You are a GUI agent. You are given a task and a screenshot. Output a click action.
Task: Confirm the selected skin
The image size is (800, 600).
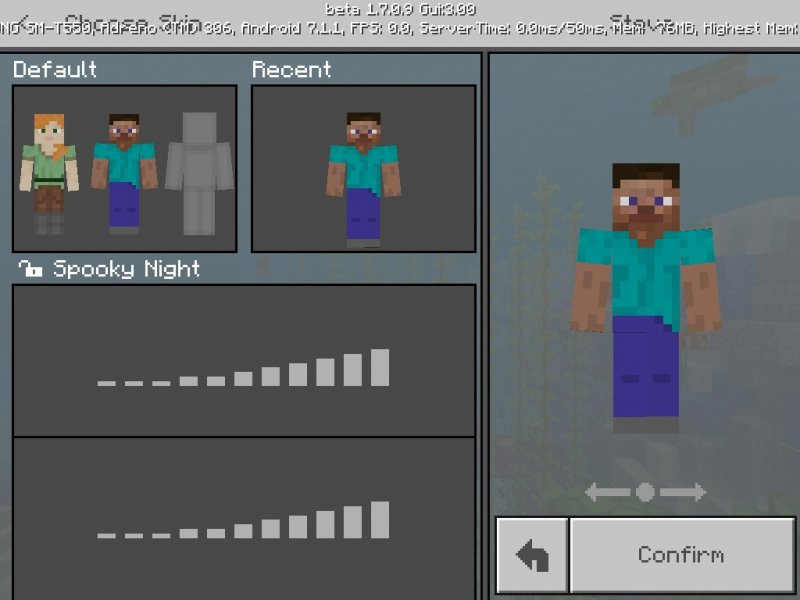point(682,555)
